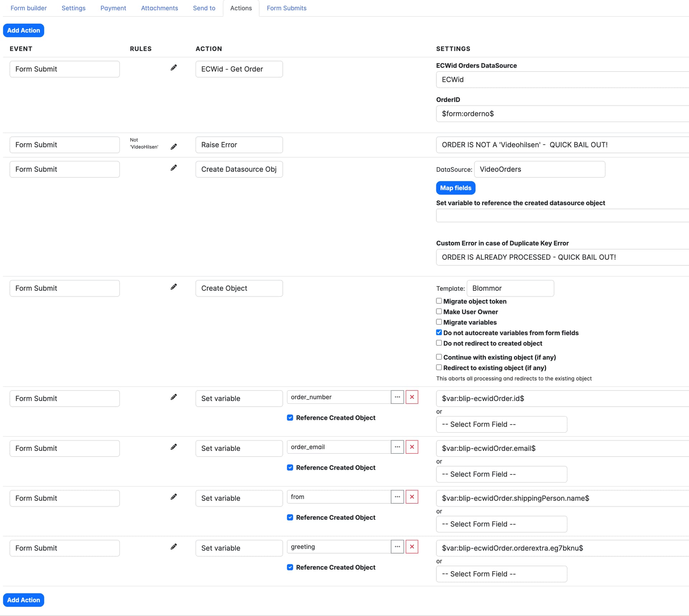
Task: Remove the greeting variable with red X
Action: pyautogui.click(x=412, y=547)
